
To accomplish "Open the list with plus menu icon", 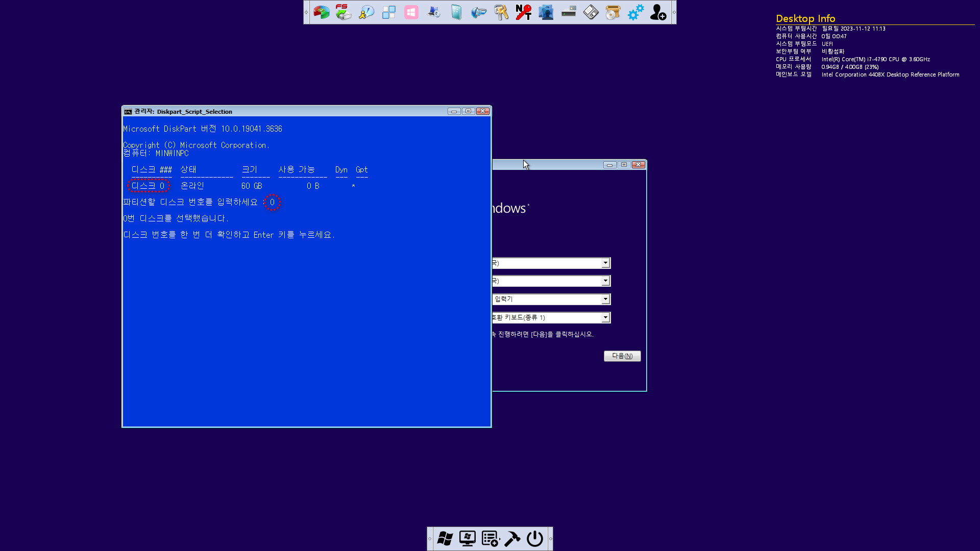I will (491, 539).
